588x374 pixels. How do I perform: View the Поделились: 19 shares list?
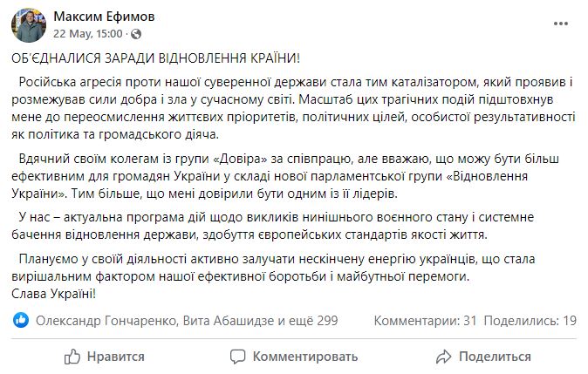(x=530, y=321)
